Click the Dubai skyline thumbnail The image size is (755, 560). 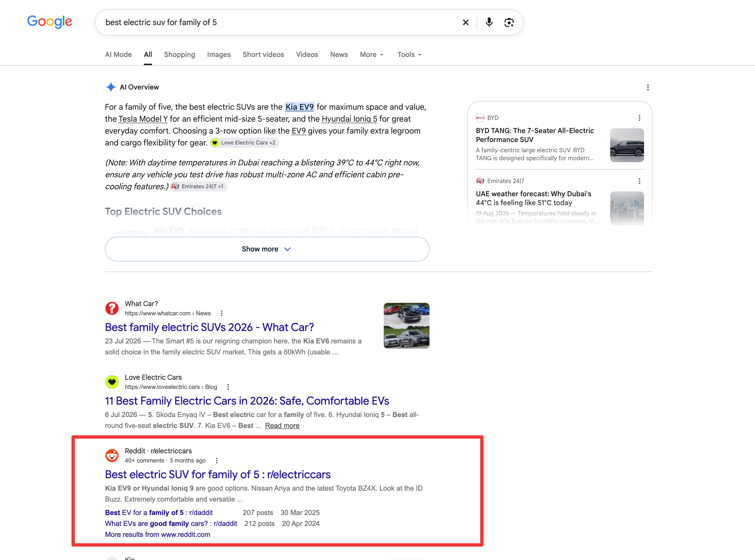627,208
